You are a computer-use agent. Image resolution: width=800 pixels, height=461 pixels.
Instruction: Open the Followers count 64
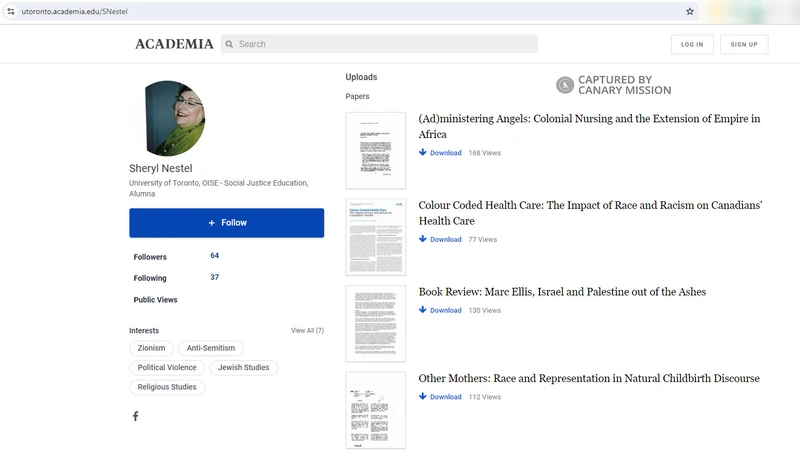click(x=214, y=255)
